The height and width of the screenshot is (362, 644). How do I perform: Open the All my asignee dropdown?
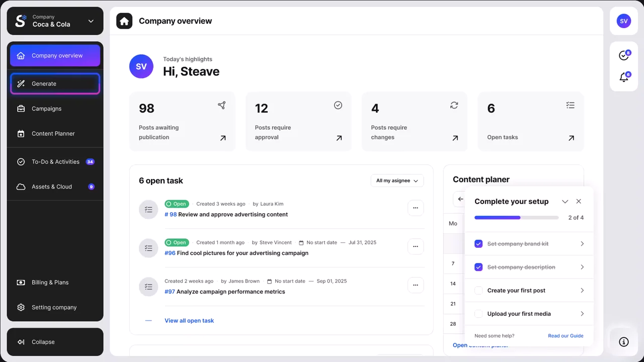397,180
